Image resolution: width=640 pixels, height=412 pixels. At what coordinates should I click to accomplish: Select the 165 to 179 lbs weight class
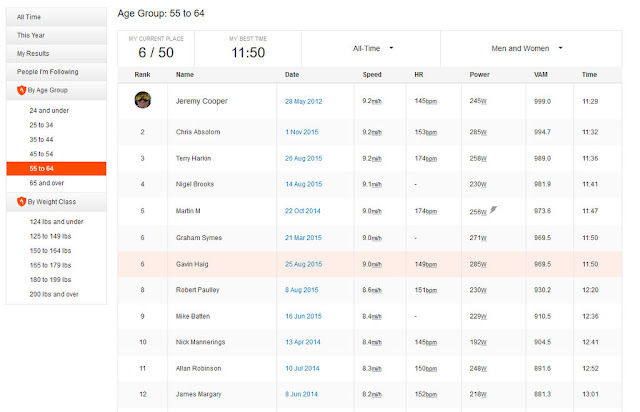(x=51, y=265)
